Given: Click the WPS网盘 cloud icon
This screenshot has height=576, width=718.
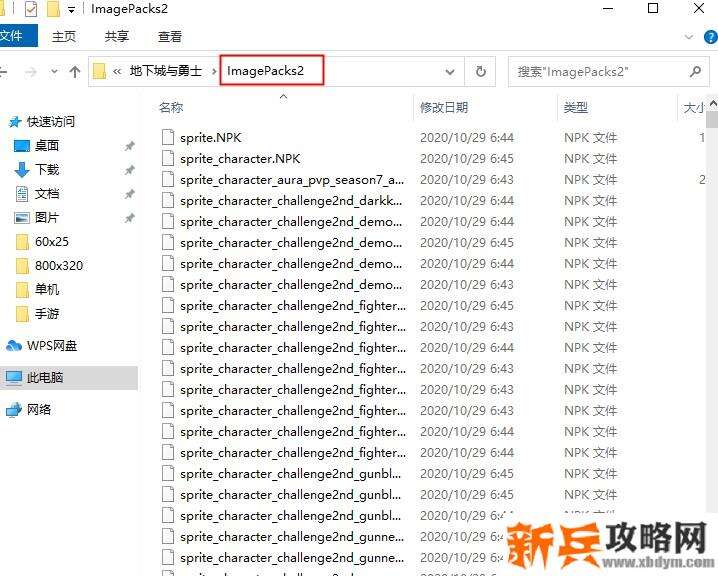Looking at the screenshot, I should coord(14,346).
